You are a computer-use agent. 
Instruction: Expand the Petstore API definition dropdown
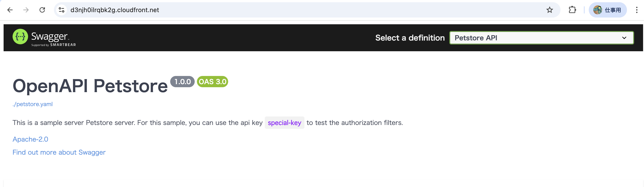(541, 38)
